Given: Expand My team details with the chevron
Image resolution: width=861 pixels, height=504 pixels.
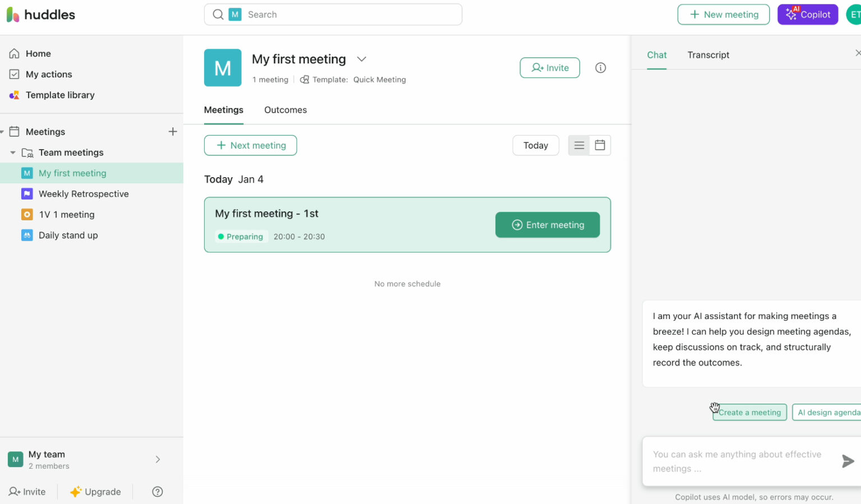Looking at the screenshot, I should [158, 459].
